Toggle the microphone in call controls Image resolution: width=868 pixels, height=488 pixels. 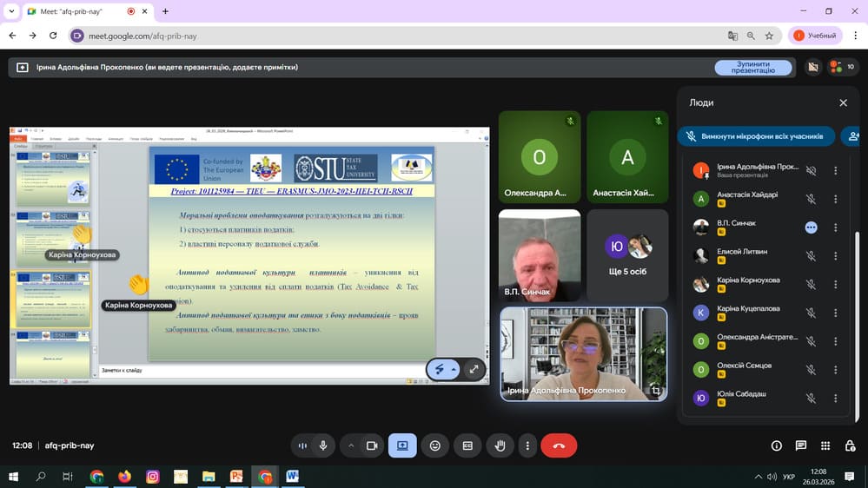(323, 445)
